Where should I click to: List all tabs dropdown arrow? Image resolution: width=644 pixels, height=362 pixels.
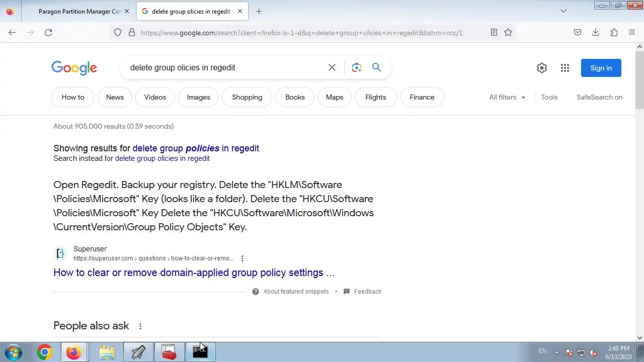point(563,11)
